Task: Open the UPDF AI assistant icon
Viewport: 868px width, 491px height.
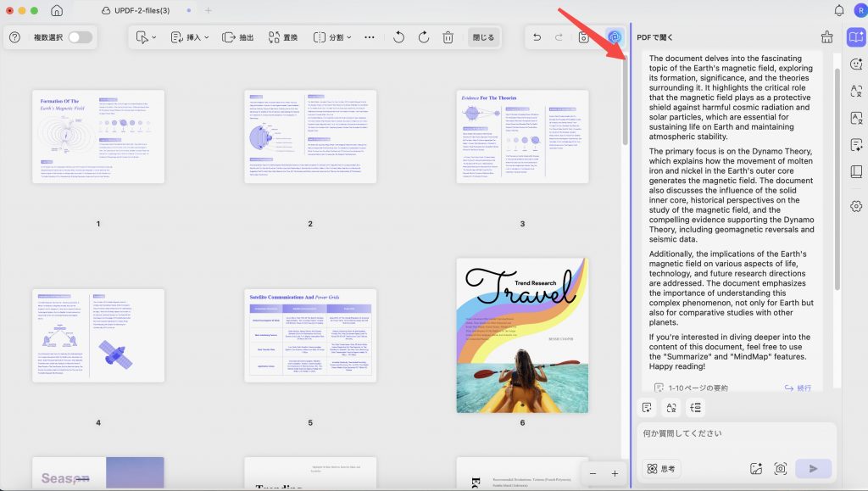Action: (x=615, y=37)
